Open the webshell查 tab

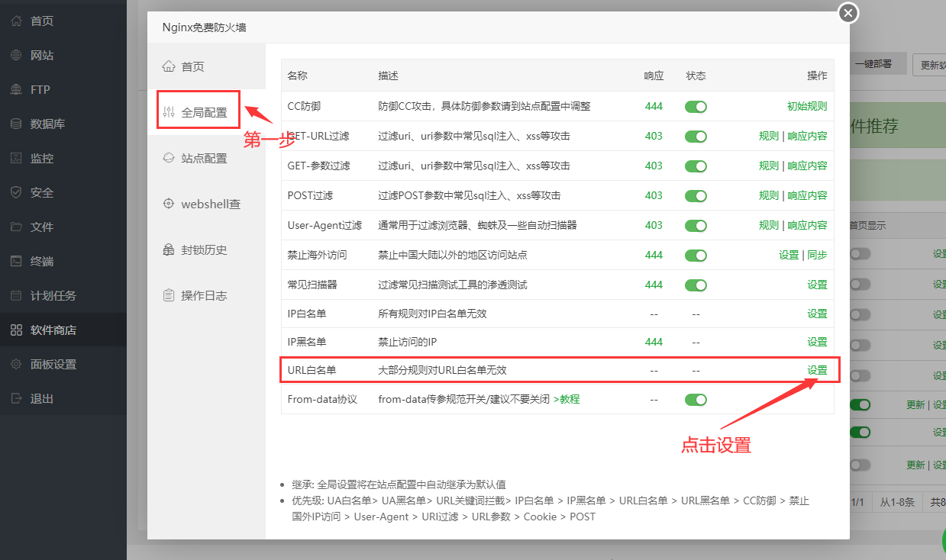tap(206, 204)
